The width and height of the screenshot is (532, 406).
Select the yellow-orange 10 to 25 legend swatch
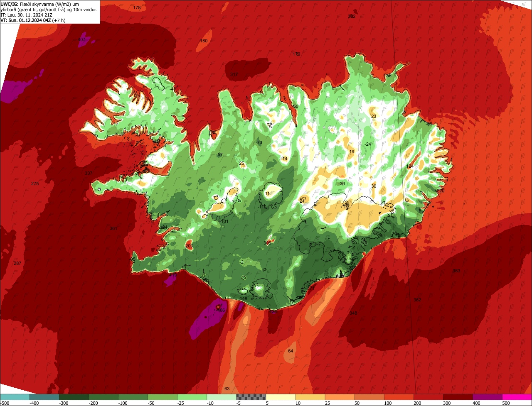click(x=310, y=397)
